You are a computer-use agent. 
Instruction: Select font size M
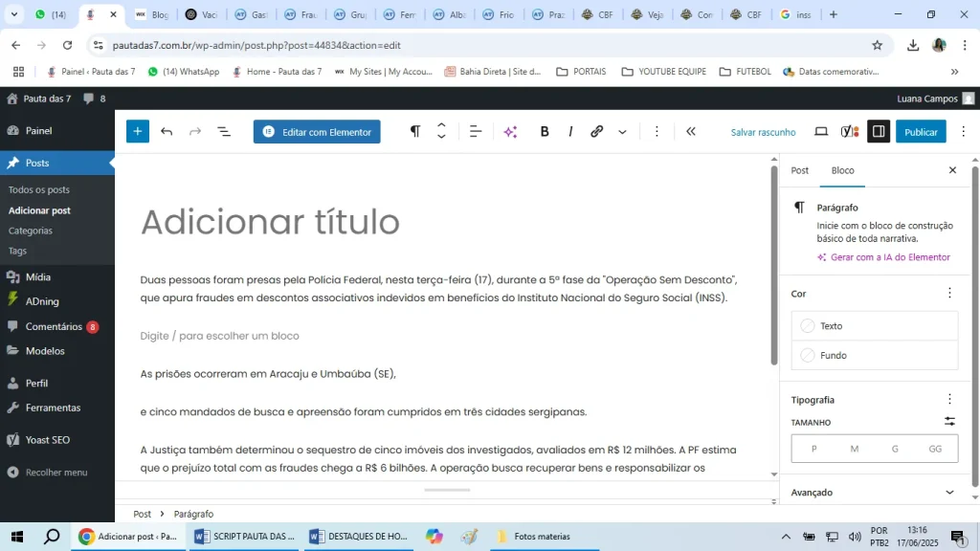pyautogui.click(x=855, y=449)
